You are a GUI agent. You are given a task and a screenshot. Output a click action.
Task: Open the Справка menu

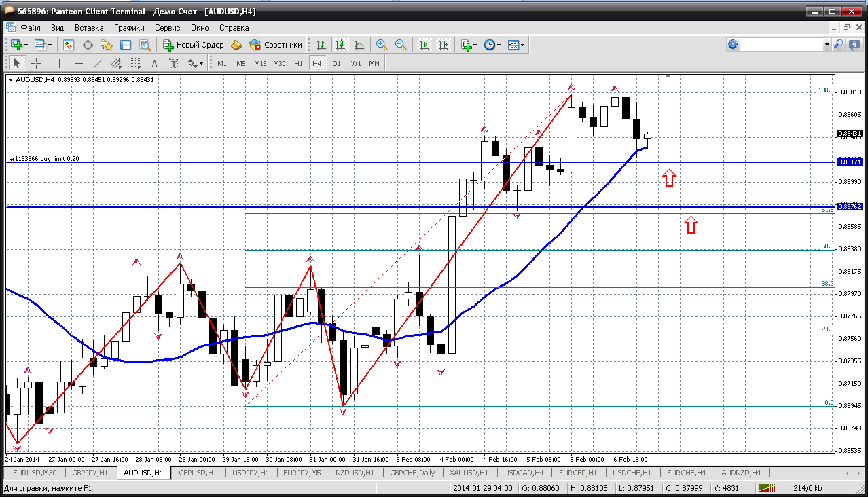234,28
